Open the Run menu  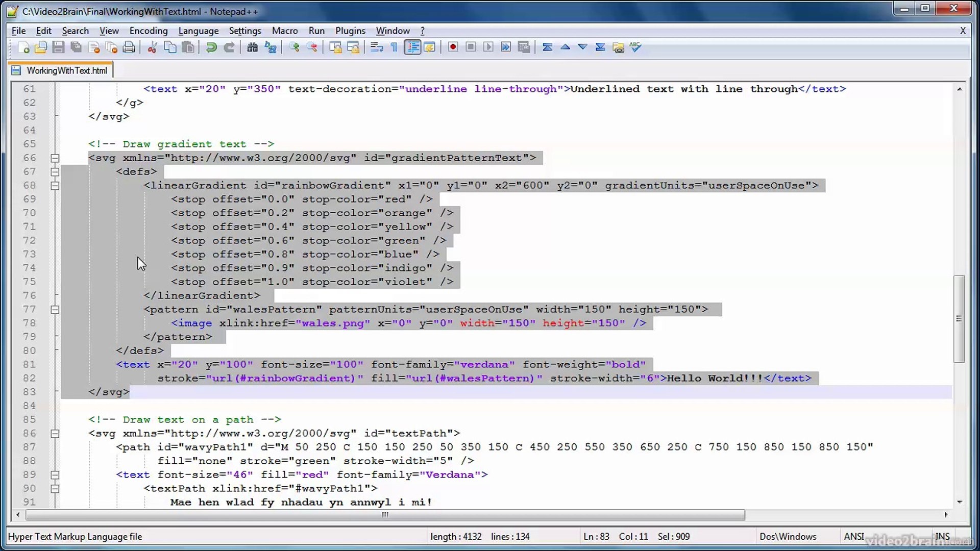pyautogui.click(x=316, y=31)
